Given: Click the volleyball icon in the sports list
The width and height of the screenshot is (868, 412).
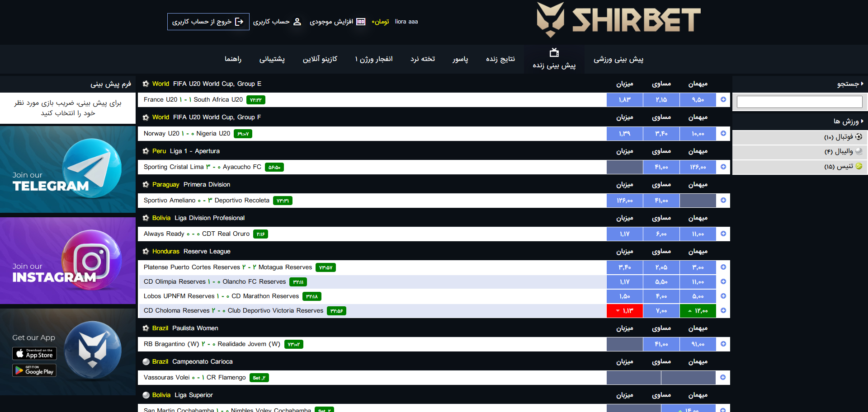Looking at the screenshot, I should (x=859, y=151).
